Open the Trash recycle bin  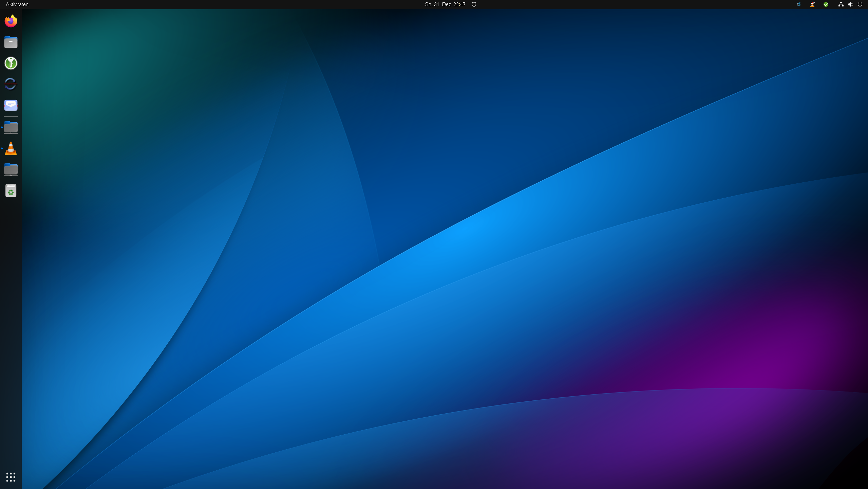click(x=11, y=191)
